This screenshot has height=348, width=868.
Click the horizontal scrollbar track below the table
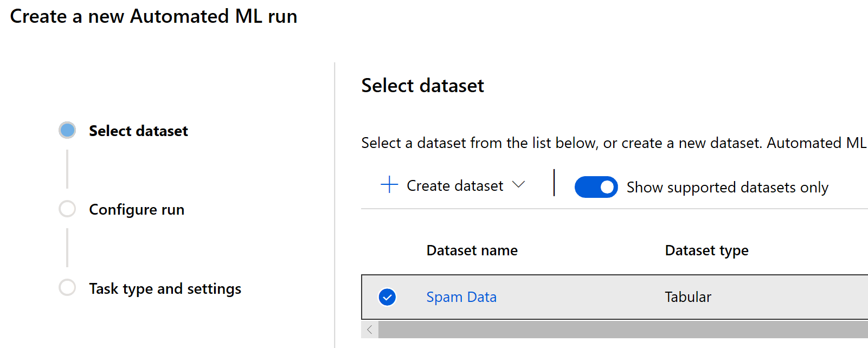[622, 330]
